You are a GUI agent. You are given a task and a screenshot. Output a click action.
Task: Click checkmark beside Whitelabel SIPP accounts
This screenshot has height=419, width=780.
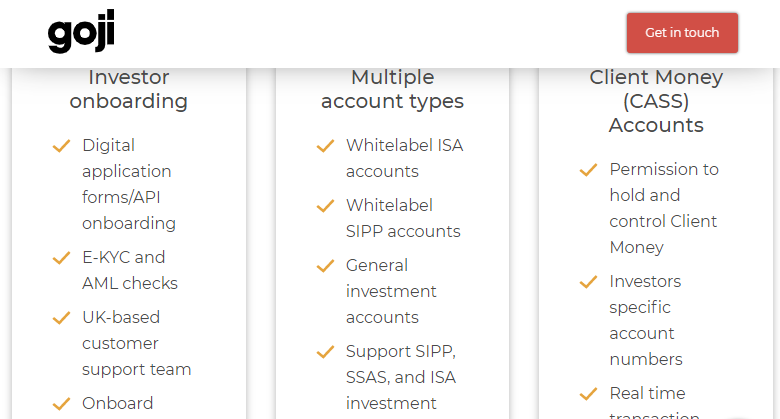coord(325,206)
